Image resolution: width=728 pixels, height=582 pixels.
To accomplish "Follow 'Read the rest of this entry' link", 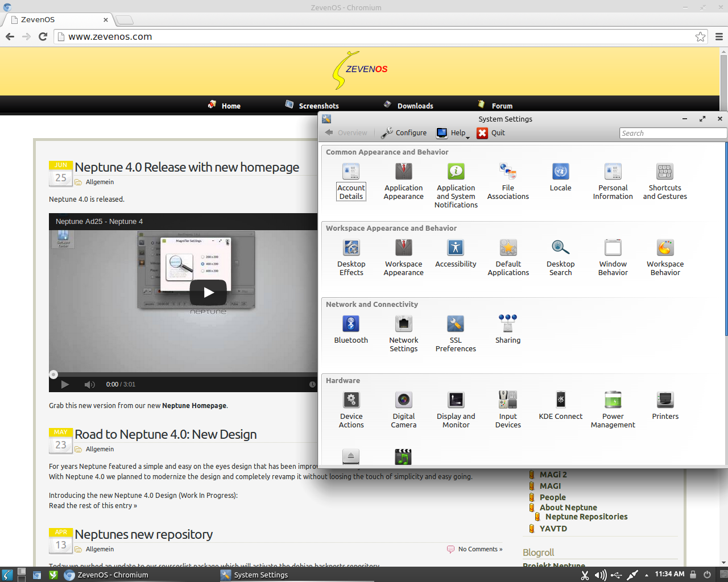I will pos(93,506).
